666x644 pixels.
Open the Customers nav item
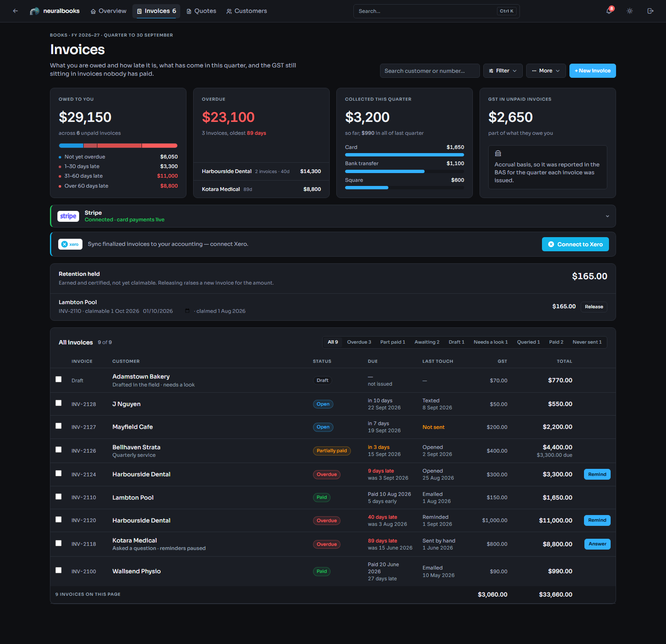tap(247, 11)
